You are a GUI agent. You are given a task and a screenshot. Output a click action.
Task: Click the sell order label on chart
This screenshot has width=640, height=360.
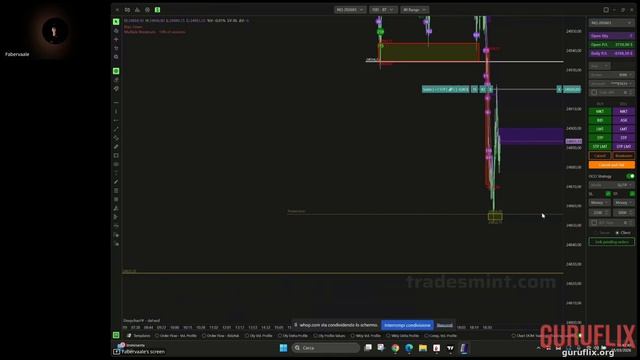[x=445, y=89]
